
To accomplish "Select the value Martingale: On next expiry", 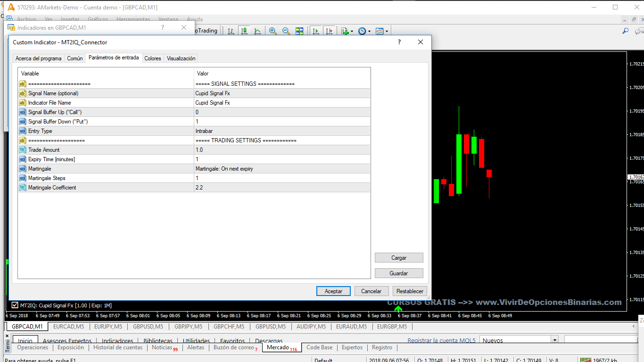I will [x=282, y=169].
